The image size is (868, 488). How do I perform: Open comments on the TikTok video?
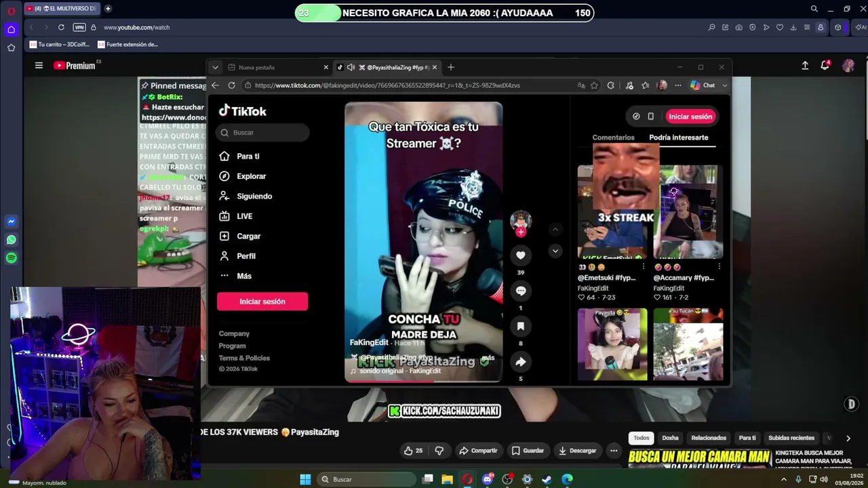(521, 291)
